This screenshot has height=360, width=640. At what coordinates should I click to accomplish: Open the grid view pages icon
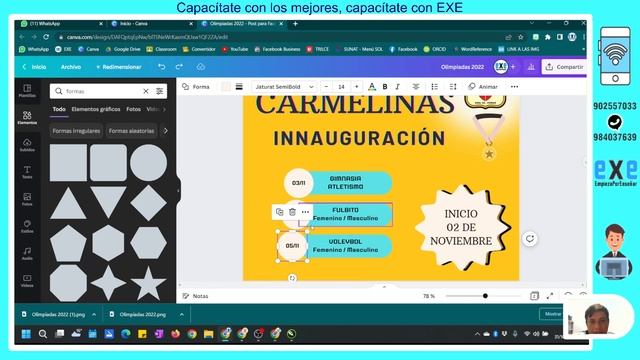pos(534,296)
